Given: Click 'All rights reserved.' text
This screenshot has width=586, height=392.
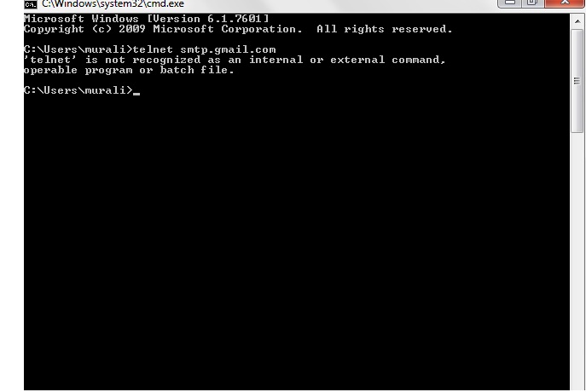Looking at the screenshot, I should [384, 29].
